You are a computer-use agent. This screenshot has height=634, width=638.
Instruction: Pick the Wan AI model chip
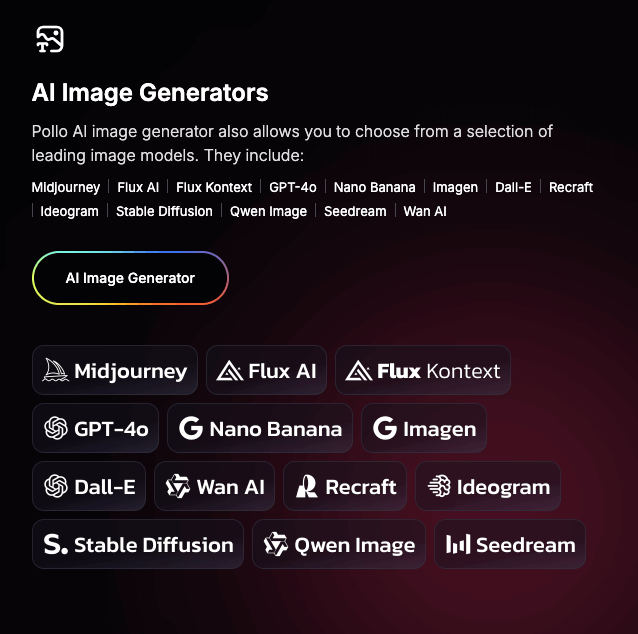pos(215,487)
